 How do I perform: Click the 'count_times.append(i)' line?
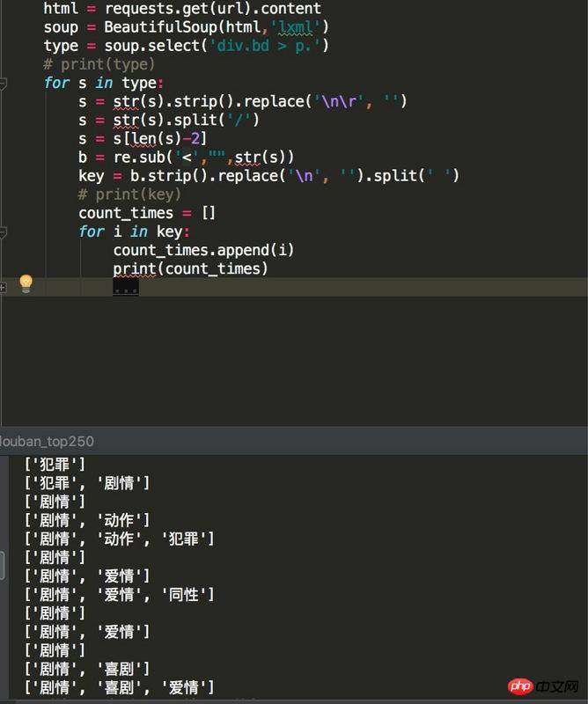[203, 250]
